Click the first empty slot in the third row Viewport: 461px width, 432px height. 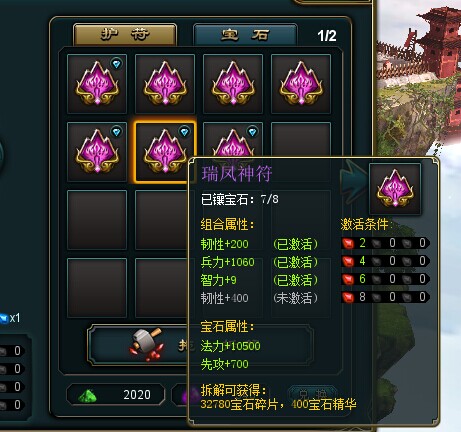pos(97,220)
